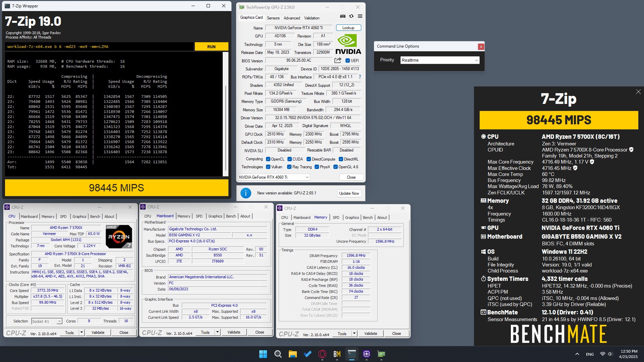Toggle the Ray Tracing checkbox

coord(289,167)
